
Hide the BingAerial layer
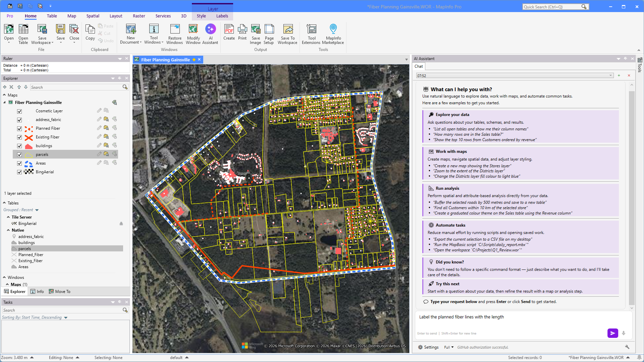tap(19, 172)
